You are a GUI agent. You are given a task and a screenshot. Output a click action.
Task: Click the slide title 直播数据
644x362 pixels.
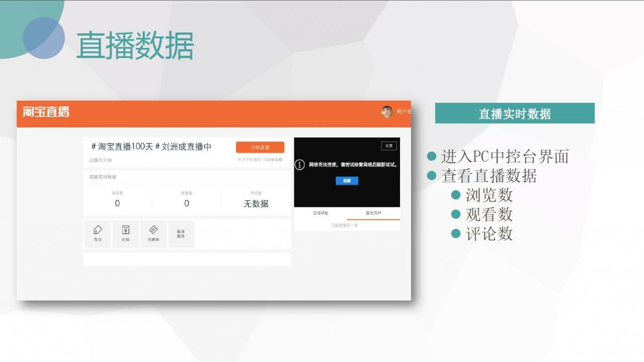click(x=135, y=45)
